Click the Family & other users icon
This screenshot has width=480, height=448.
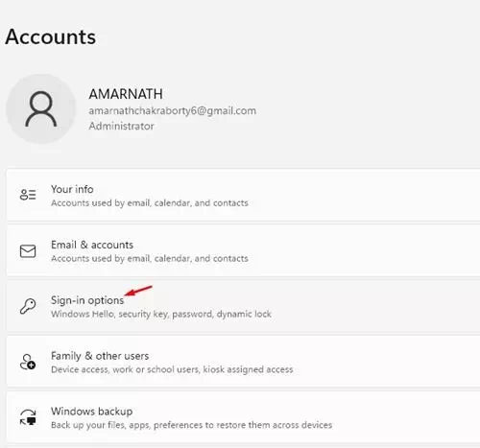pyautogui.click(x=28, y=362)
